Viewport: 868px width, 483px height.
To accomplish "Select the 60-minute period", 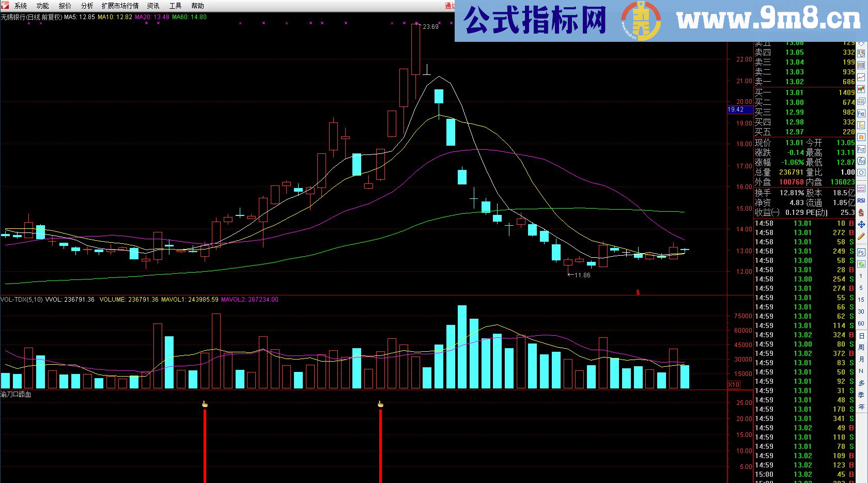I will 861,323.
